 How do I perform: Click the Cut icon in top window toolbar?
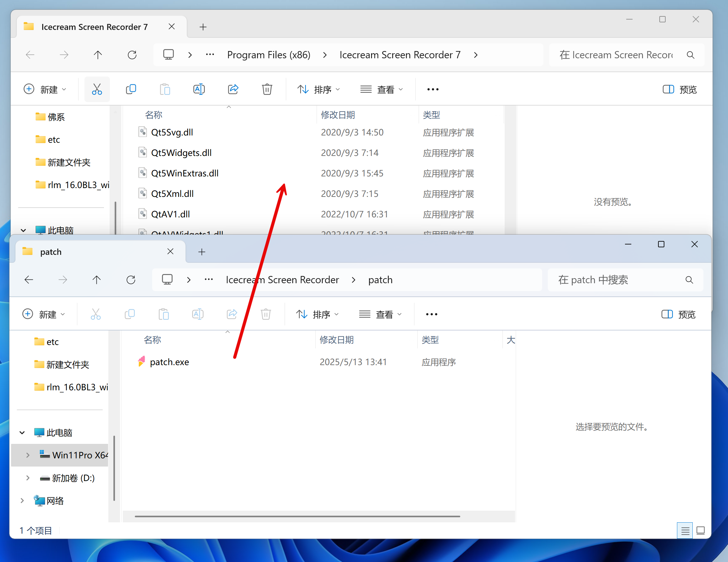pos(97,89)
